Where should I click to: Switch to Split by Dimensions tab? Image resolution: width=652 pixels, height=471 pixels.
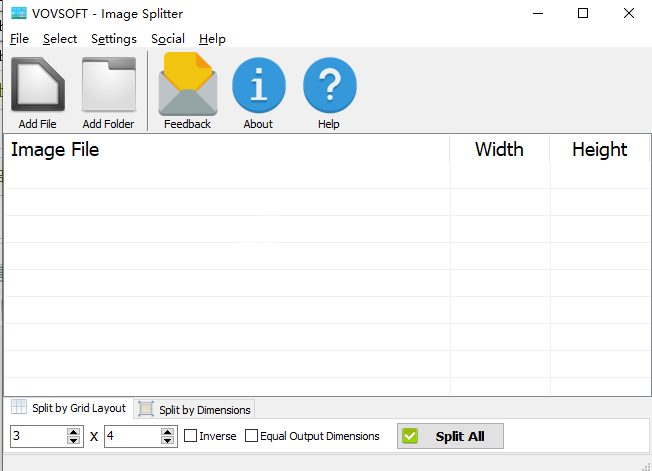(x=196, y=409)
